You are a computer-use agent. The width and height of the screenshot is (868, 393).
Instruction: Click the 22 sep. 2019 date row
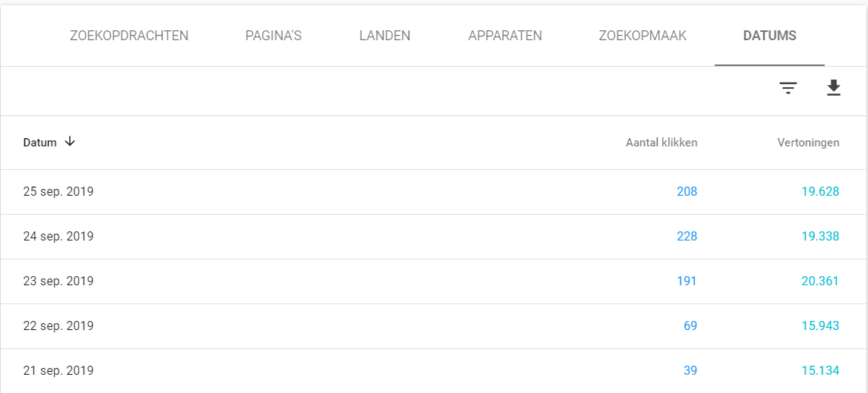click(58, 326)
